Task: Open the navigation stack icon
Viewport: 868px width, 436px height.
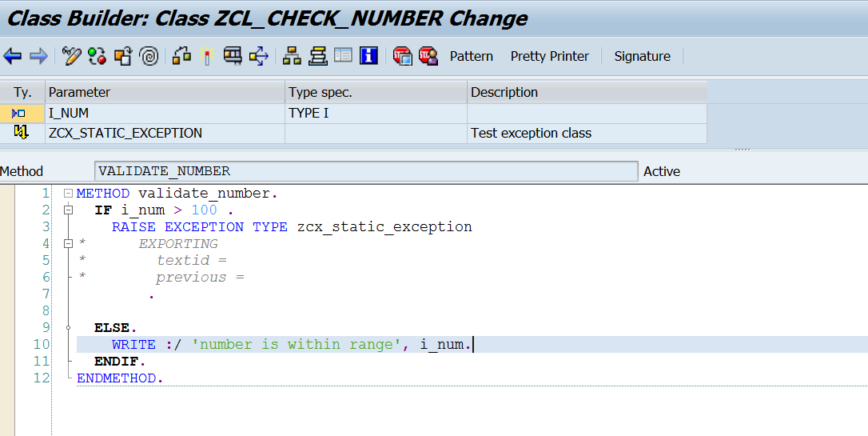Action: click(318, 56)
